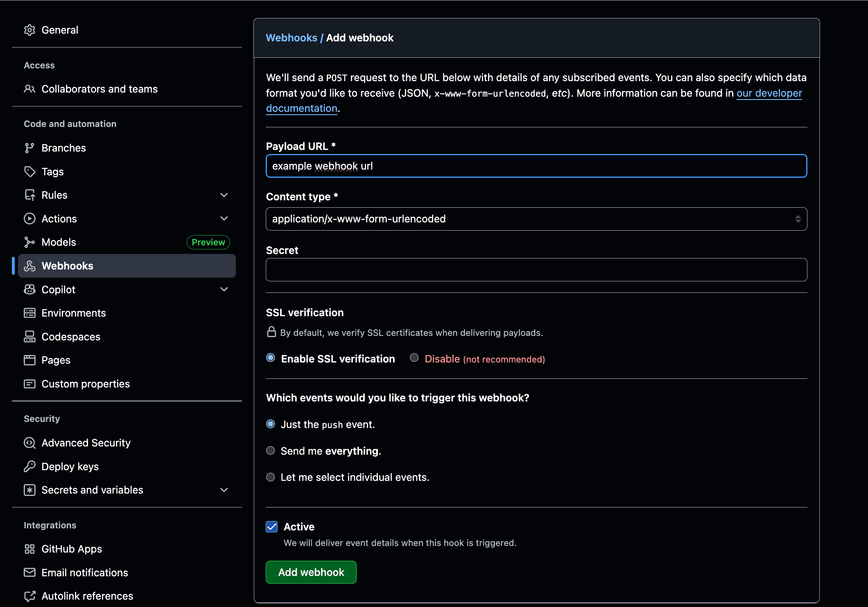Click the Codespaces icon in sidebar
This screenshot has width=868, height=607.
click(x=29, y=337)
